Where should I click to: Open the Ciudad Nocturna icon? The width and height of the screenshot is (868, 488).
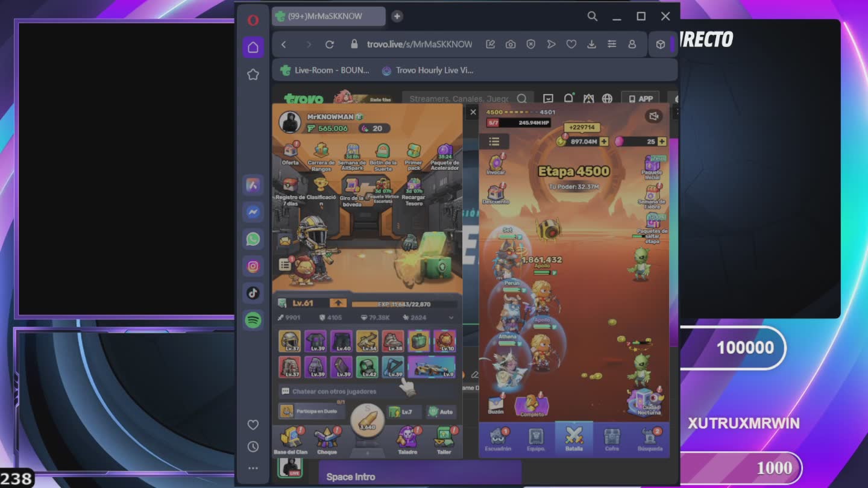[647, 402]
